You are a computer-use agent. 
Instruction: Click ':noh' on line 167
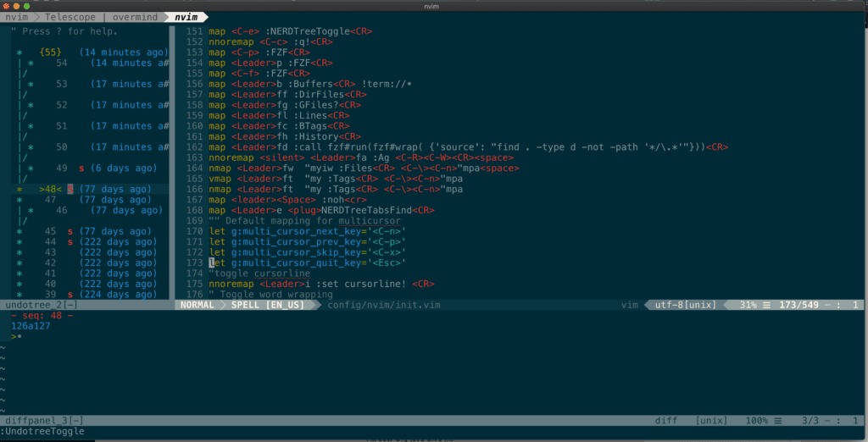pos(332,200)
